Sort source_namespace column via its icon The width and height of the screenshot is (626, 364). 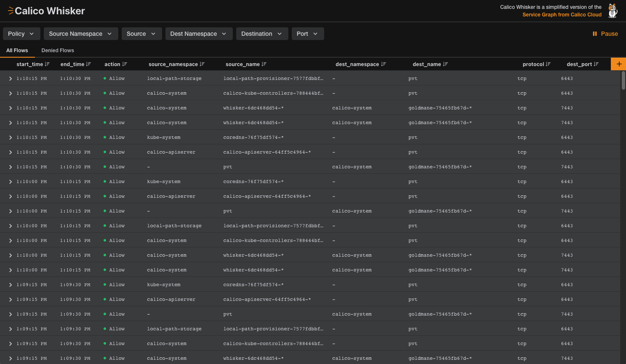coord(202,64)
